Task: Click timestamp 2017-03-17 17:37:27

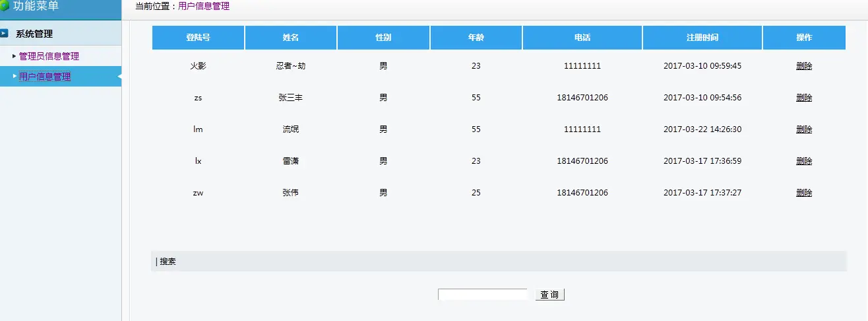Action: tap(702, 193)
